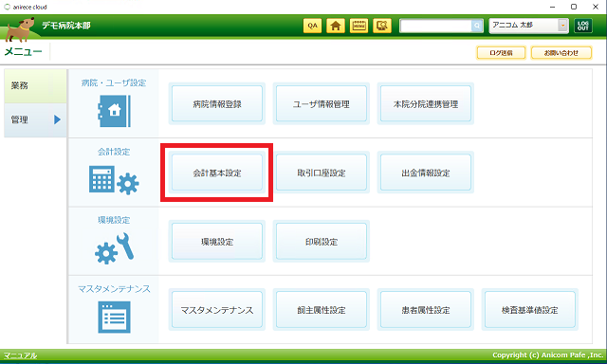
Task: Open 会計基本設定
Action: (217, 173)
